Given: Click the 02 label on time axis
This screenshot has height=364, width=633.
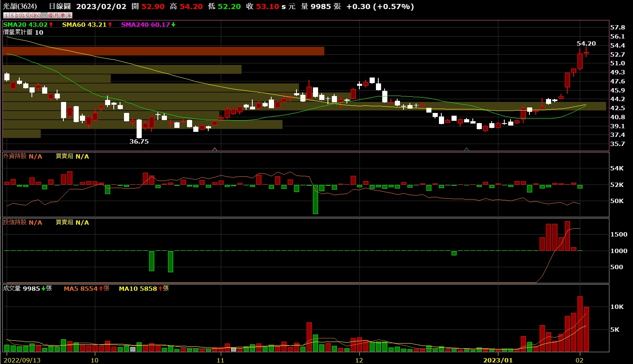Looking at the screenshot, I should point(579,360).
